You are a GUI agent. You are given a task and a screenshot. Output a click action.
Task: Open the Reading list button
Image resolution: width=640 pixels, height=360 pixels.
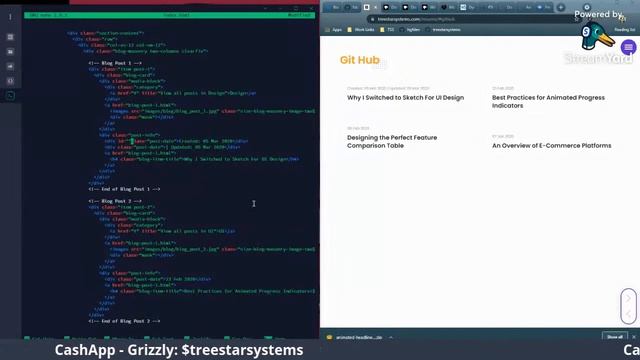624,30
